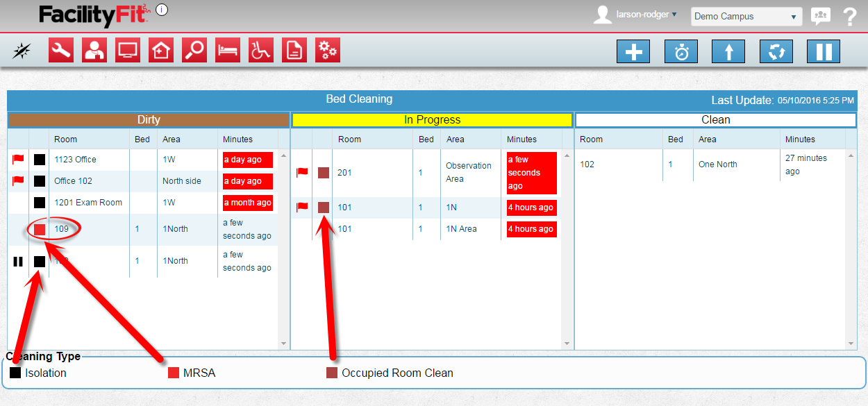Click the blue pause button
Image resolution: width=868 pixels, height=406 pixels.
pyautogui.click(x=823, y=52)
